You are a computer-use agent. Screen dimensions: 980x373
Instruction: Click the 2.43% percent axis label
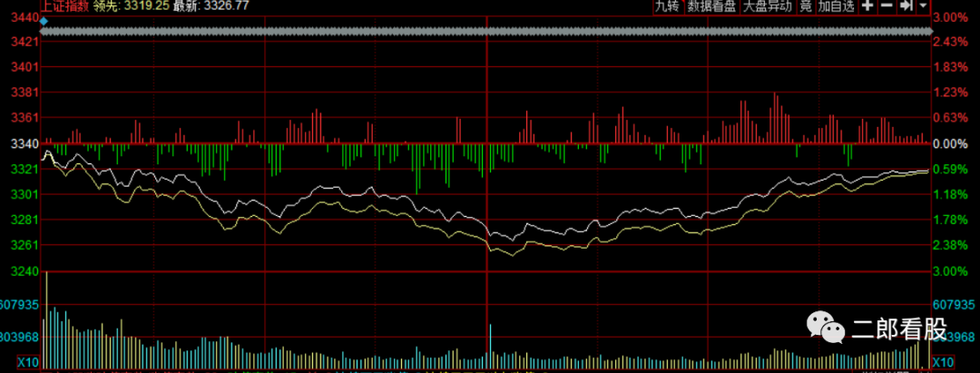pyautogui.click(x=950, y=41)
